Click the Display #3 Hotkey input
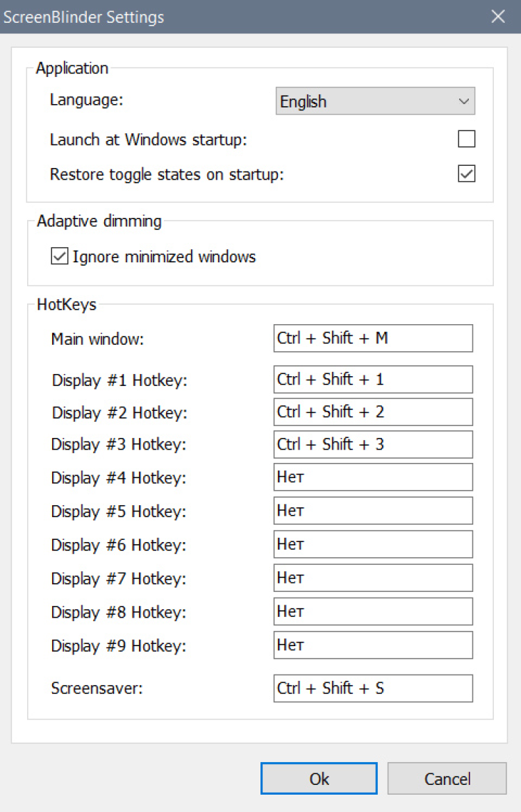 point(373,444)
